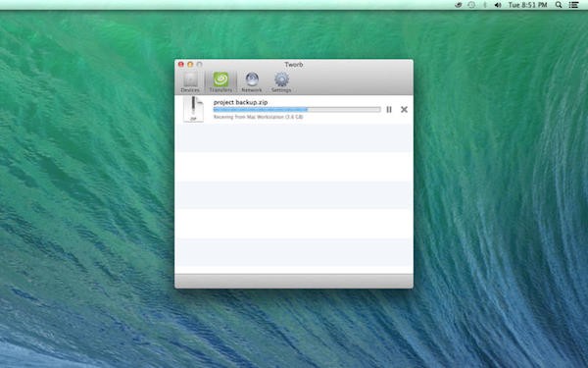Image resolution: width=588 pixels, height=368 pixels.
Task: Open the Network globe icon
Action: pos(252,82)
